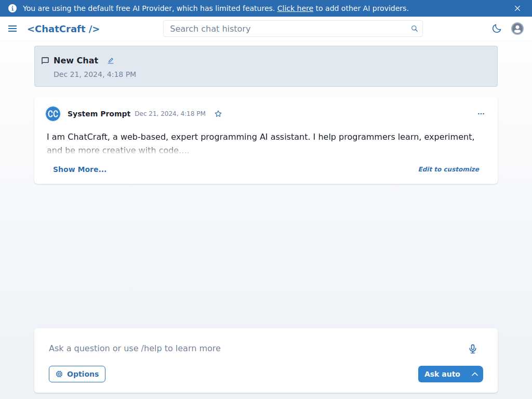Star the System Prompt message
Viewport: 532px width, 399px height.
[218, 114]
